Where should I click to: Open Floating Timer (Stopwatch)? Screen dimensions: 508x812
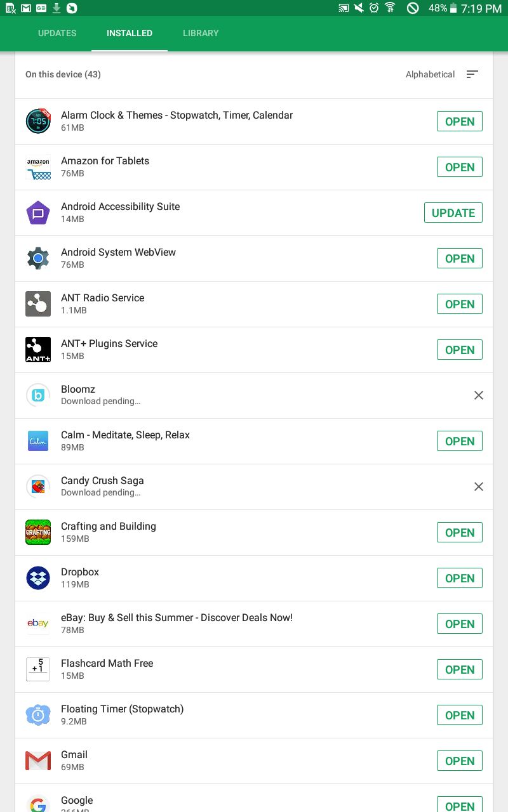[x=460, y=715]
